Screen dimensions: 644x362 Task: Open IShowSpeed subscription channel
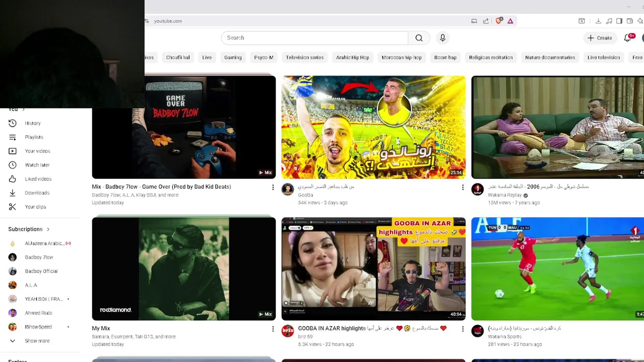click(x=40, y=327)
